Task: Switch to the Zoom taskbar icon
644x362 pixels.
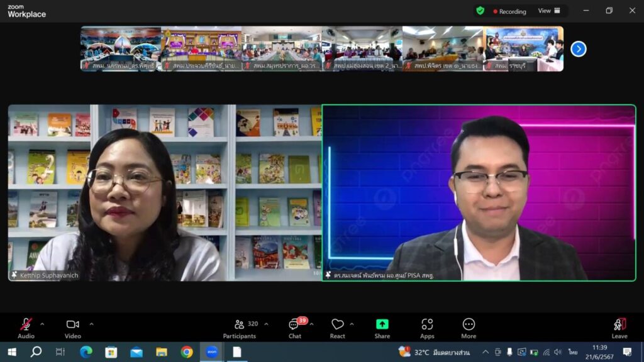Action: point(212,352)
